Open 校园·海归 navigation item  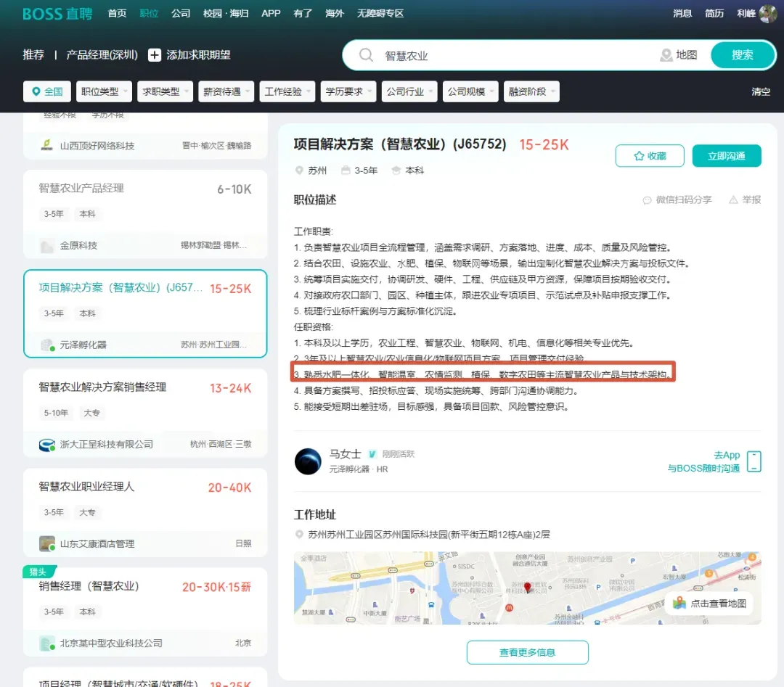pyautogui.click(x=226, y=14)
